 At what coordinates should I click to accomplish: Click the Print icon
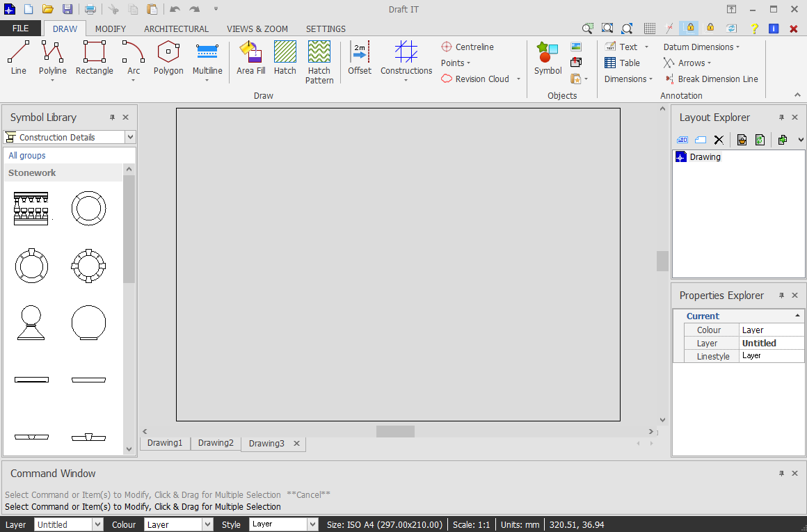pos(90,9)
